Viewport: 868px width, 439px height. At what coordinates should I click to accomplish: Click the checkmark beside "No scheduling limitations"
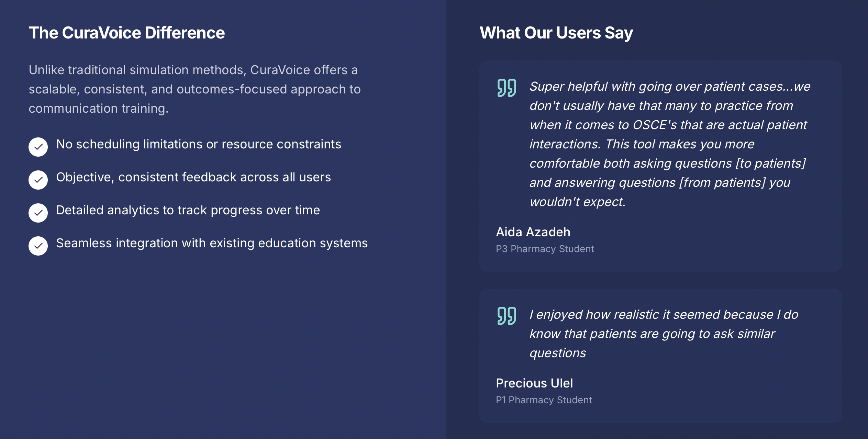(38, 147)
